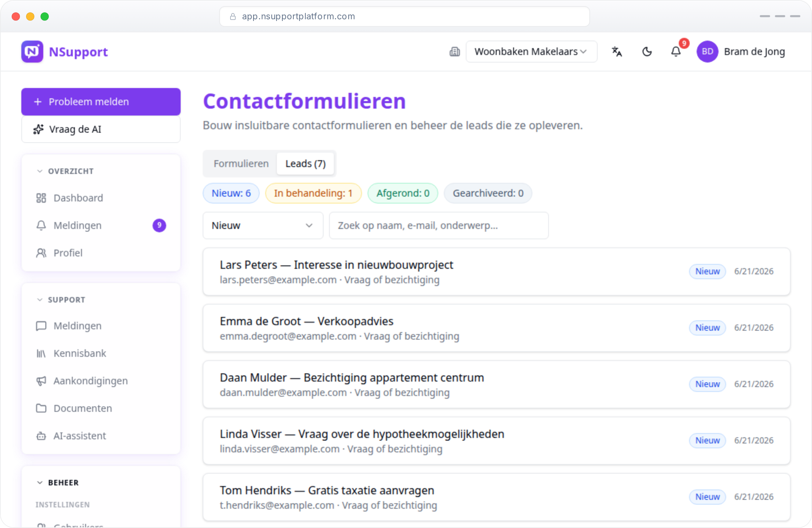
Task: Click the sparkle icon in Vraag de AI
Action: click(x=38, y=129)
